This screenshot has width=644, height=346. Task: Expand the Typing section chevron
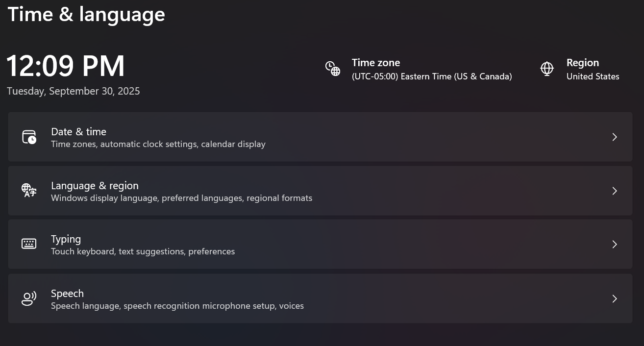[615, 244]
